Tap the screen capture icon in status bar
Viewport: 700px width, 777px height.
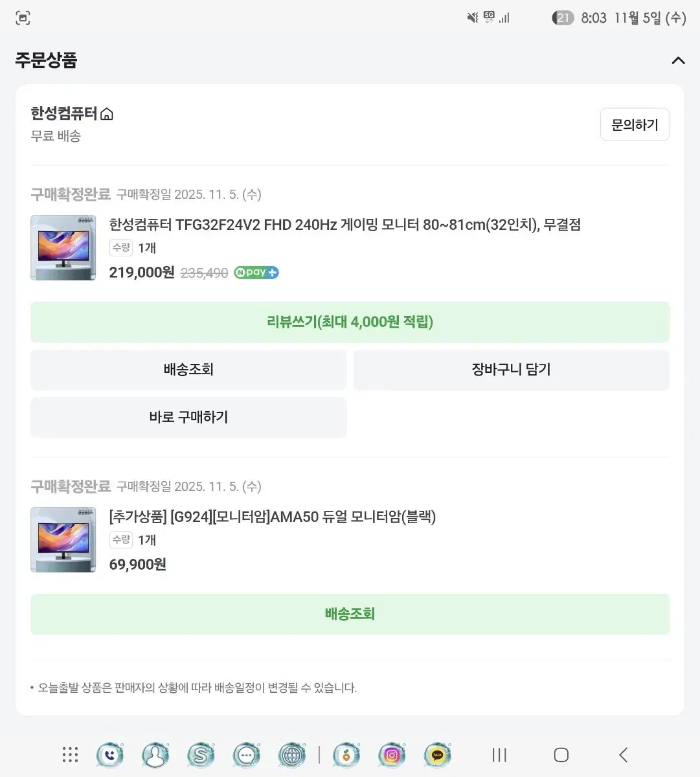[x=23, y=18]
